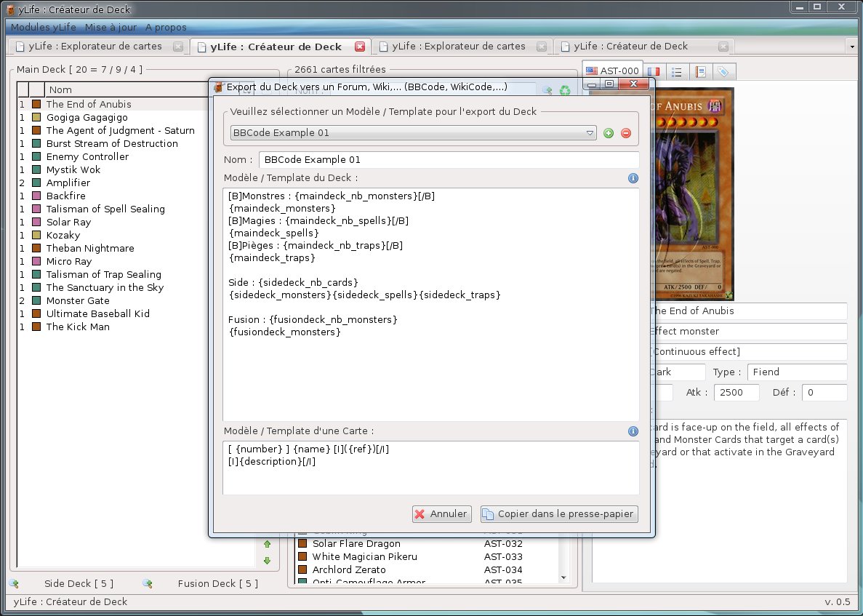Open the Fusion Deck [ 5 ] section
Image resolution: width=863 pixels, height=616 pixels.
218,583
